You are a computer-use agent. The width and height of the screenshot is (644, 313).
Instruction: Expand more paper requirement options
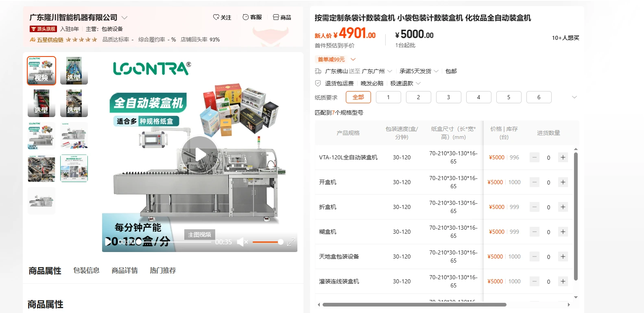[x=574, y=97]
